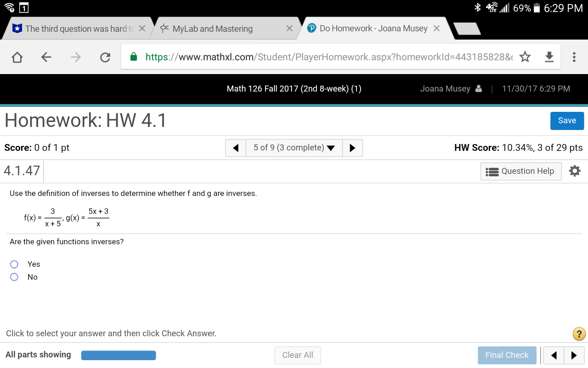Image resolution: width=588 pixels, height=368 pixels.
Task: Click the 'All parts showing' label
Action: (38, 355)
